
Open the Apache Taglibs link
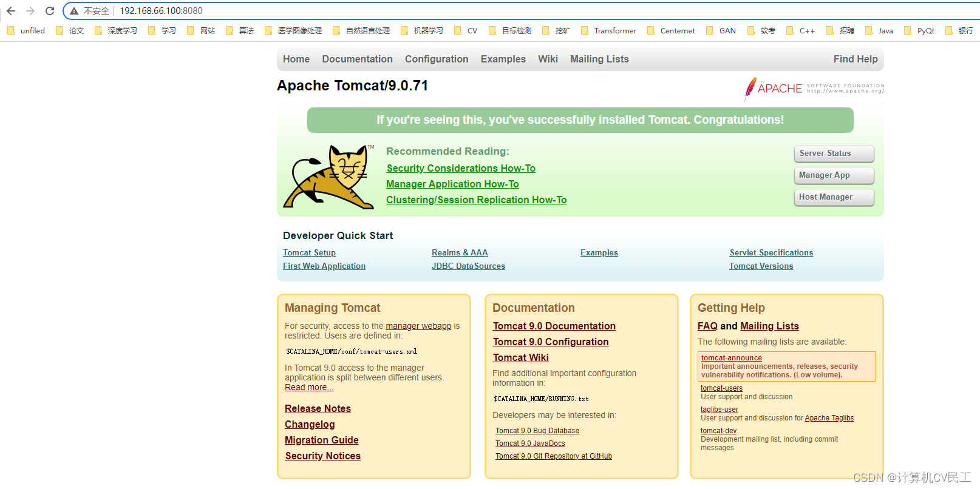[829, 418]
